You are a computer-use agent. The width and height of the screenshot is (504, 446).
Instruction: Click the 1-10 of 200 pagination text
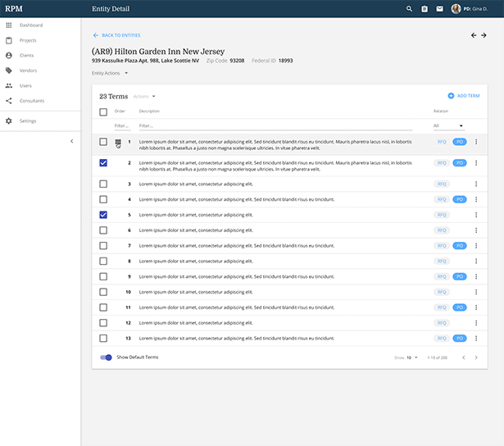click(437, 357)
